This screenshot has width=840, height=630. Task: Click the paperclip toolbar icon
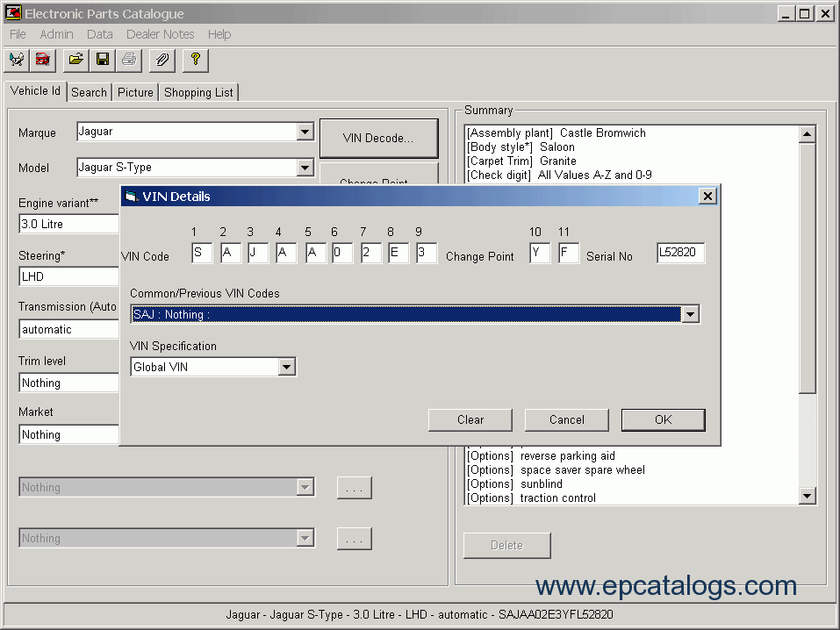pos(162,60)
